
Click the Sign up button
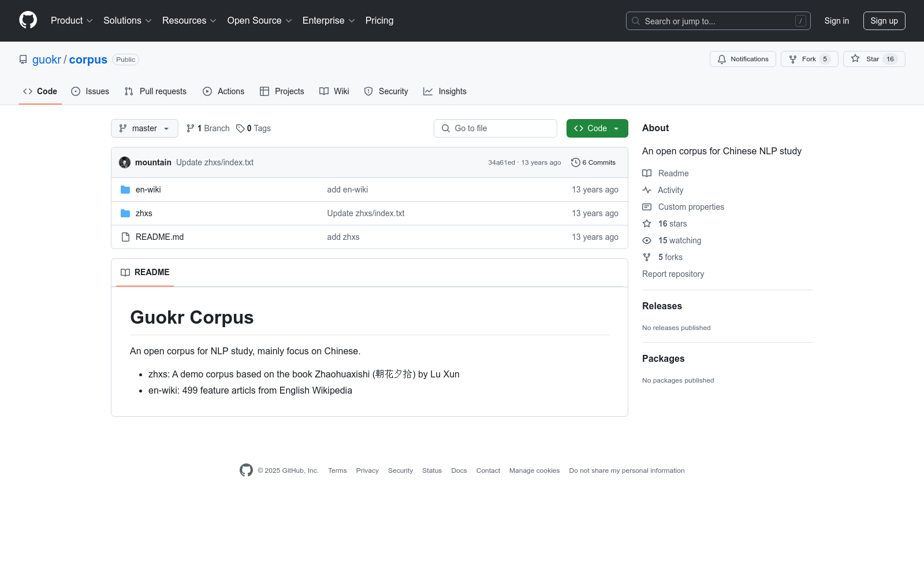884,21
